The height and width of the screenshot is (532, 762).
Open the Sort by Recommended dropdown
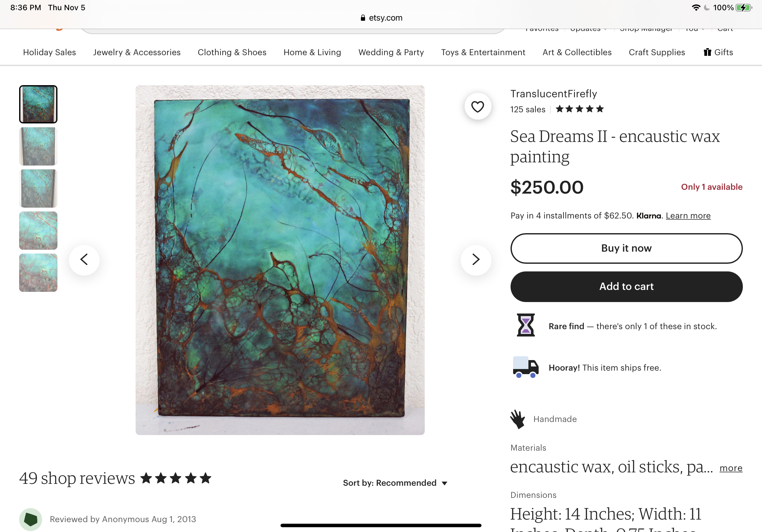[395, 483]
